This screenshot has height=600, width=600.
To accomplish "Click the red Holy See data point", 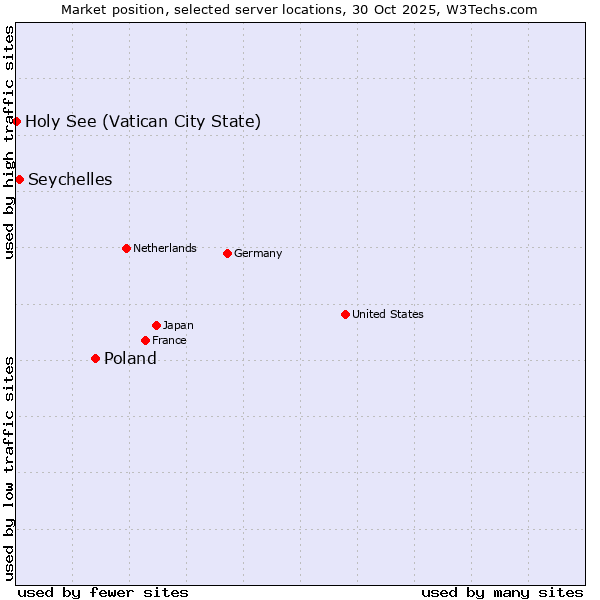I will coord(17,121).
